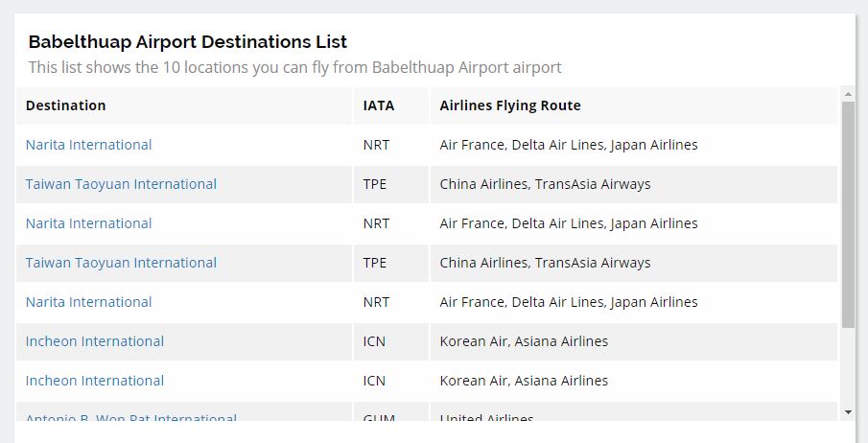Click the Babelthuap Airport Destinations List heading
Viewport: 868px width, 443px height.
click(x=188, y=41)
